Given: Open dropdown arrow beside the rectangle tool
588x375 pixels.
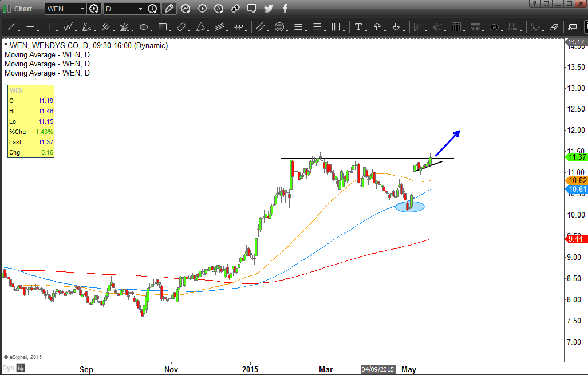Looking at the screenshot, I should [x=170, y=29].
